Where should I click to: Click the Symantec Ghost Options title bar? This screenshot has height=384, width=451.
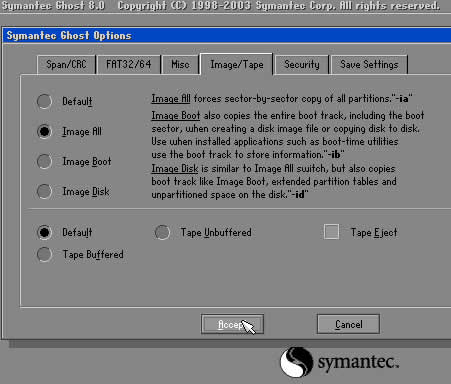tap(227, 35)
